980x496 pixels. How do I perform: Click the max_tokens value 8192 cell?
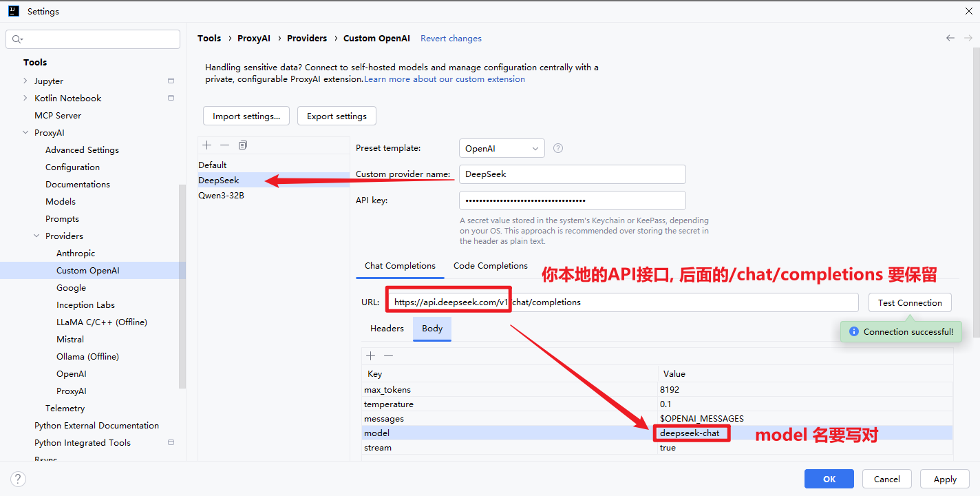point(805,389)
